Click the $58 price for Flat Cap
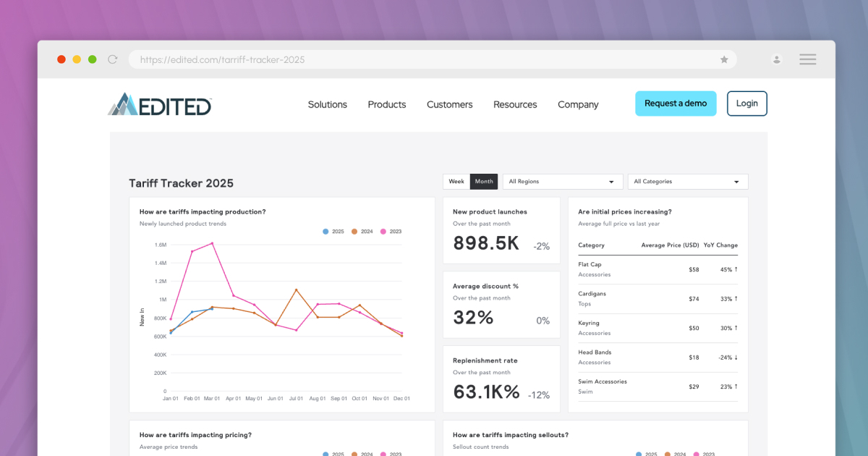This screenshot has height=456, width=868. 694,270
